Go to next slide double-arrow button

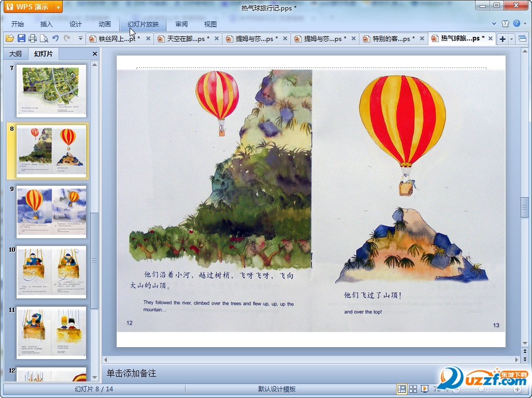click(x=525, y=359)
